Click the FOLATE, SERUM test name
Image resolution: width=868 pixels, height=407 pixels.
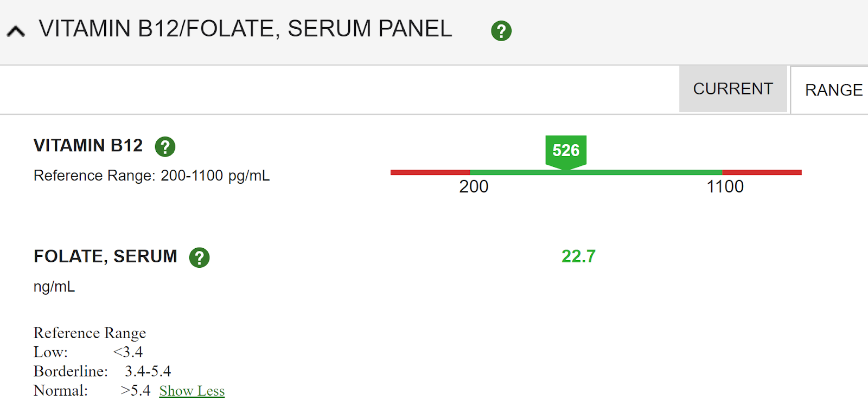click(x=106, y=256)
